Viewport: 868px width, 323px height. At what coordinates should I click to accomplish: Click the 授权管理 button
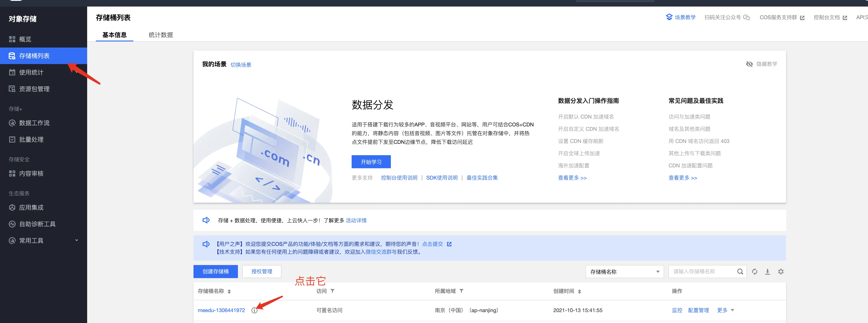(x=262, y=271)
